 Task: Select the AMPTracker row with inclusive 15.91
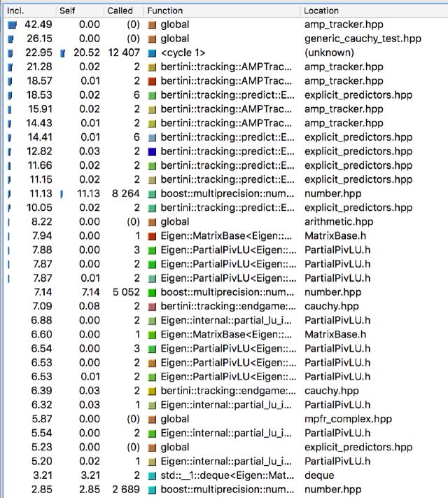[225, 109]
